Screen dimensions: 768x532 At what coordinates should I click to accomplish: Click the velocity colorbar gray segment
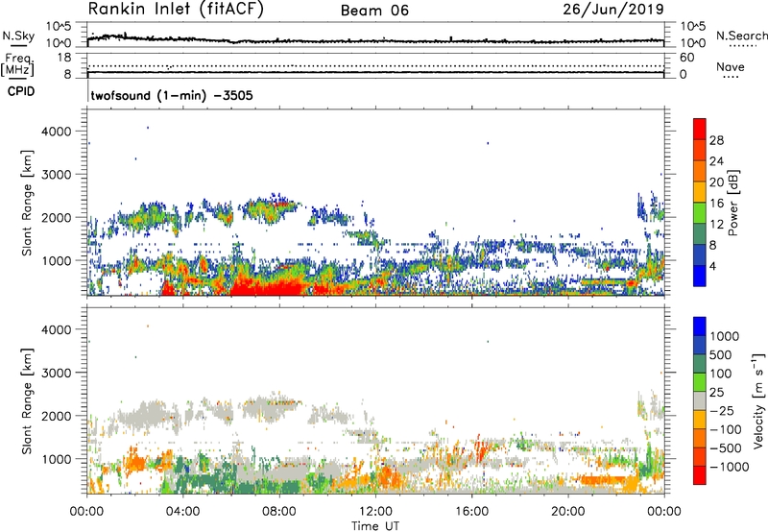click(700, 401)
